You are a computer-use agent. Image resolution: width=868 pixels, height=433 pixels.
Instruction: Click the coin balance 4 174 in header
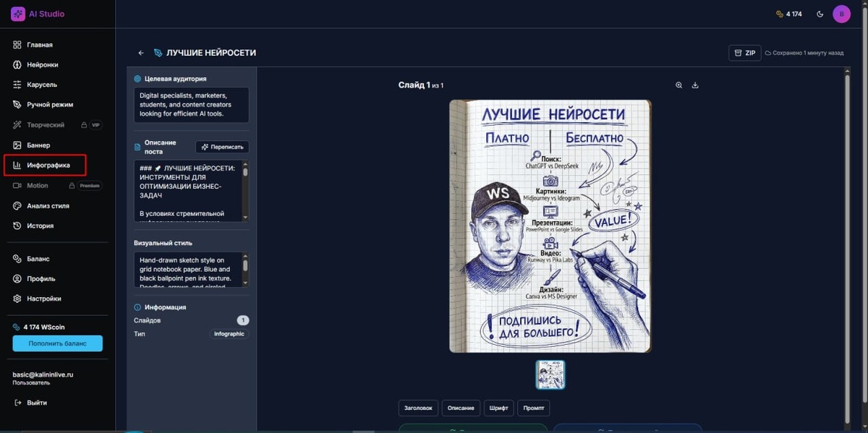[x=788, y=14]
